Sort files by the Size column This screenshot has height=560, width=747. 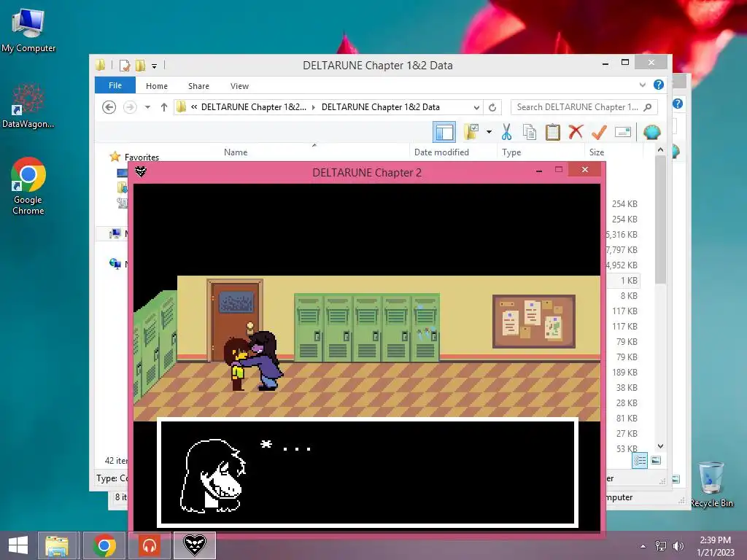597,152
